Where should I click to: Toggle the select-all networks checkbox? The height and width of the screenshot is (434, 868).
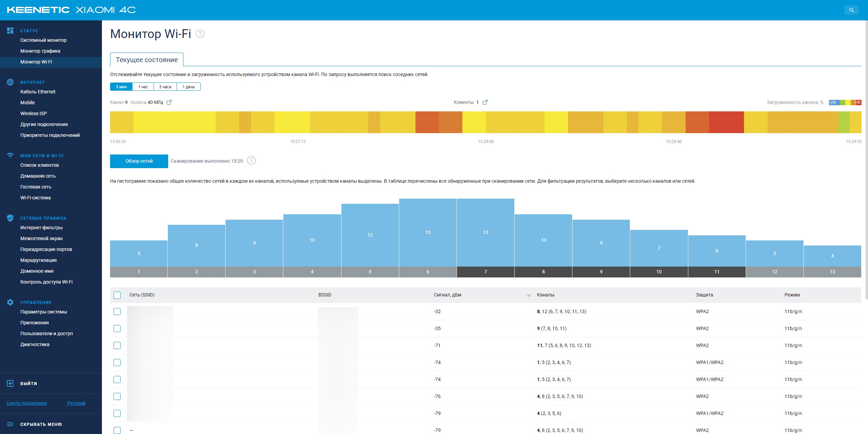tap(117, 295)
